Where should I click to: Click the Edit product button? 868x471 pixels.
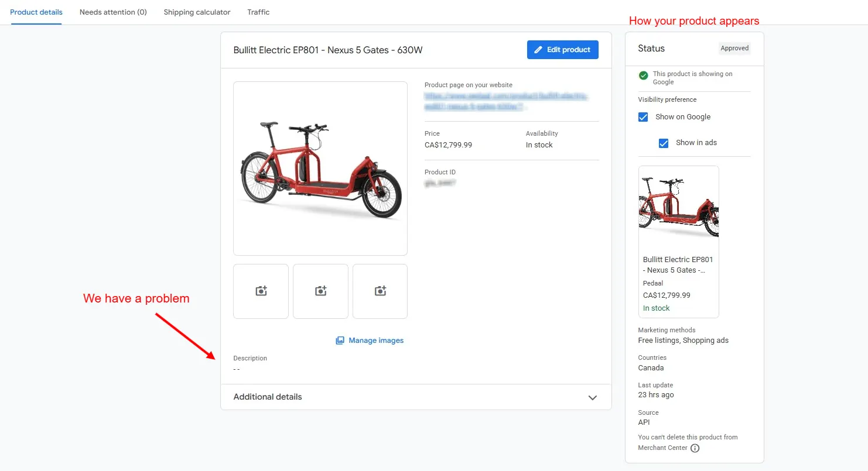[x=563, y=50]
